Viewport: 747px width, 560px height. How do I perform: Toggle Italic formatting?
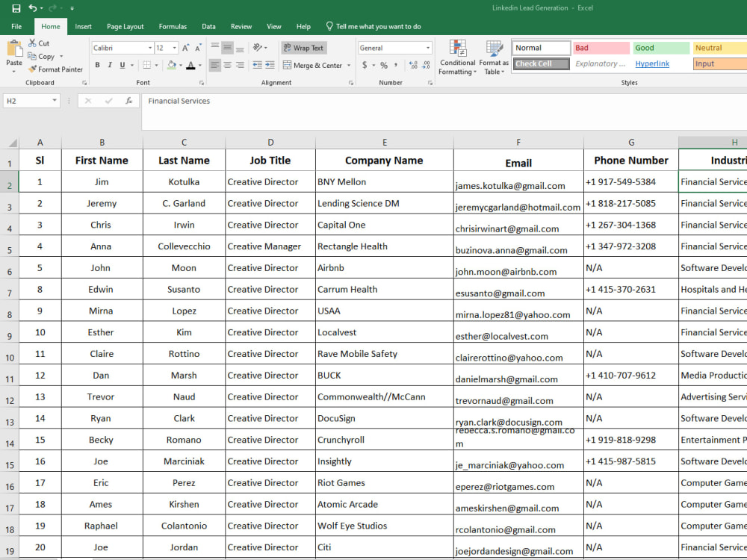[110, 65]
